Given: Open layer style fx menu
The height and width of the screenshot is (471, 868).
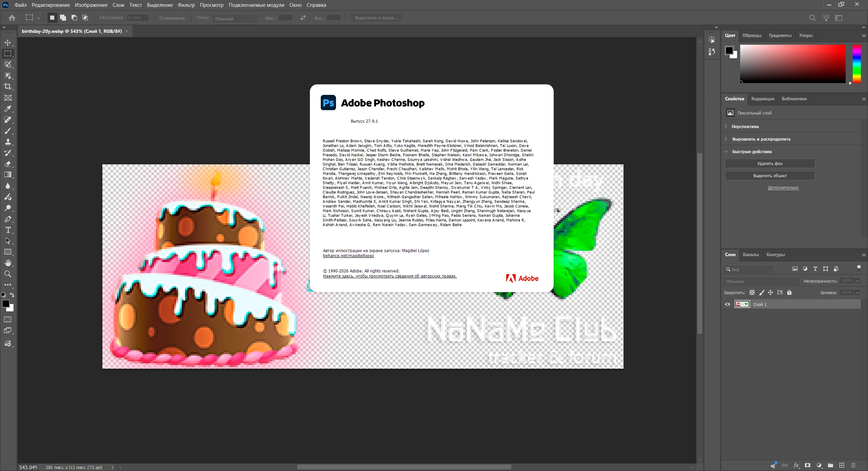Looking at the screenshot, I should click(x=796, y=465).
